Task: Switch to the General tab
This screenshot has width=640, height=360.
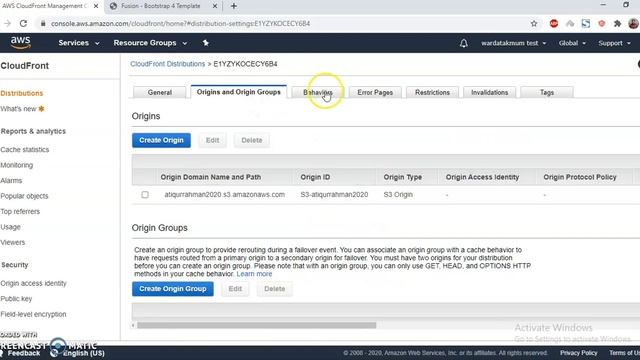Action: (160, 93)
